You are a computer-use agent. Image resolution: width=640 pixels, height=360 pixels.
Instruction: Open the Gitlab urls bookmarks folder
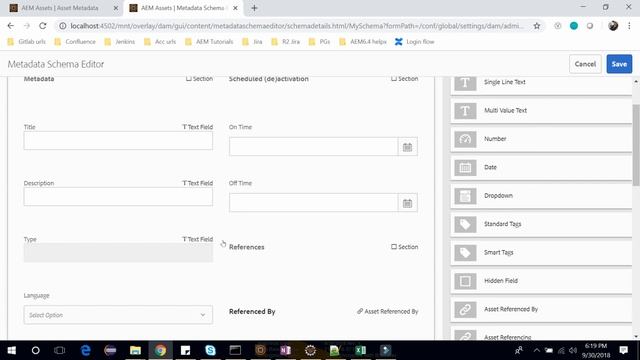pos(27,42)
